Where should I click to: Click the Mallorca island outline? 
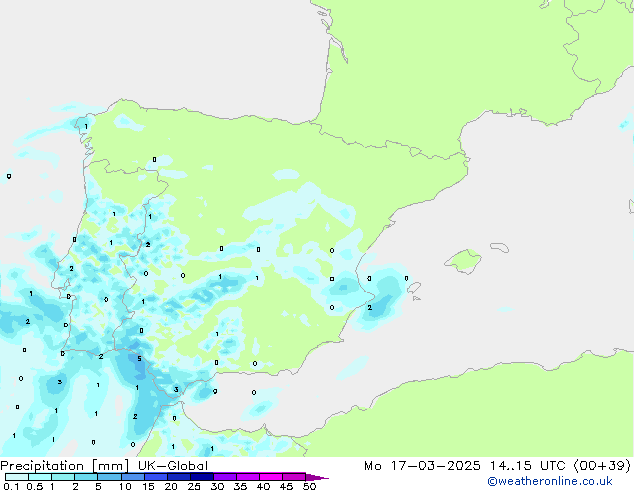463,261
